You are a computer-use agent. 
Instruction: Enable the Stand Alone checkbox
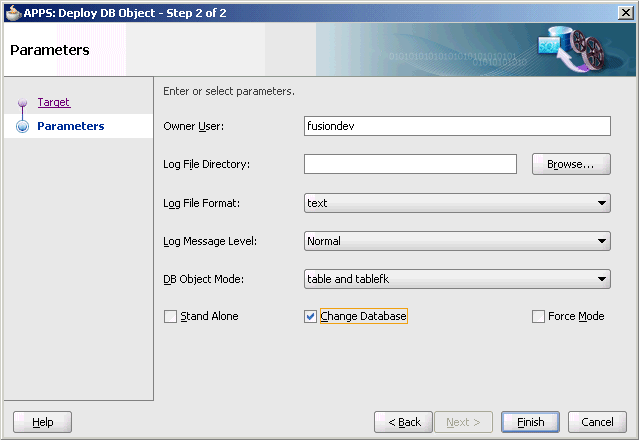click(x=171, y=317)
